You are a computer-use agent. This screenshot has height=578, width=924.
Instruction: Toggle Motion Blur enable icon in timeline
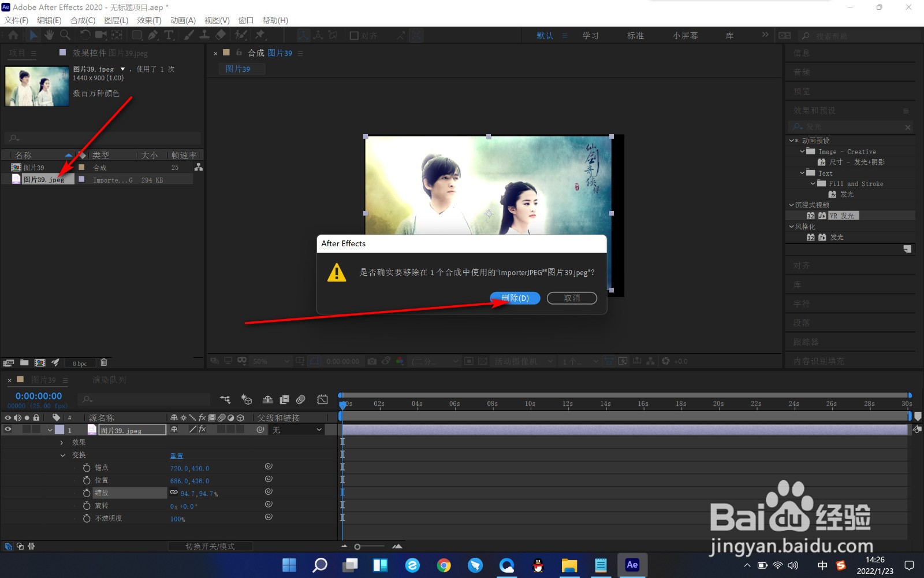pyautogui.click(x=301, y=399)
